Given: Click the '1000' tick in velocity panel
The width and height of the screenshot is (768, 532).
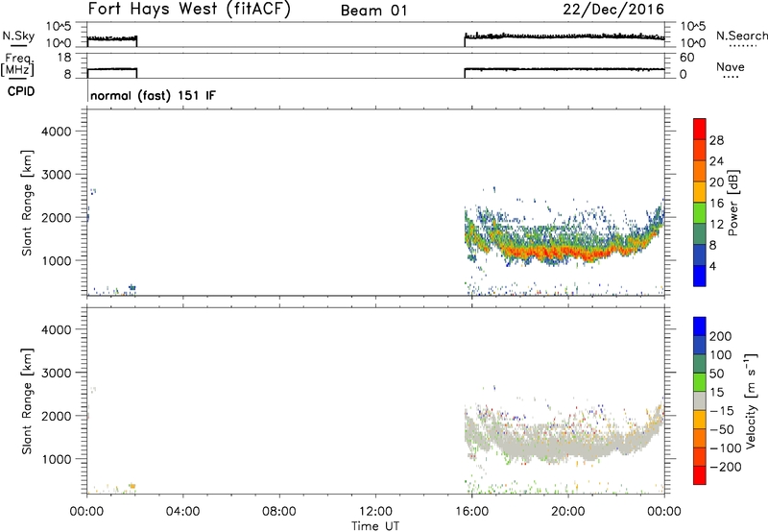Looking at the screenshot, I should [57, 459].
